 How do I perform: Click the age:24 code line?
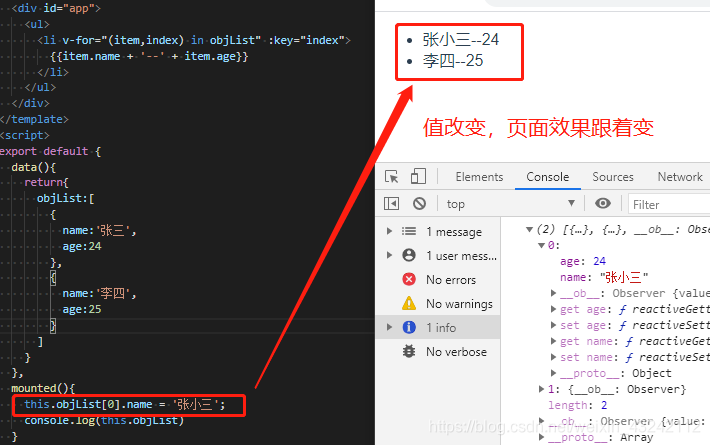[x=82, y=246]
